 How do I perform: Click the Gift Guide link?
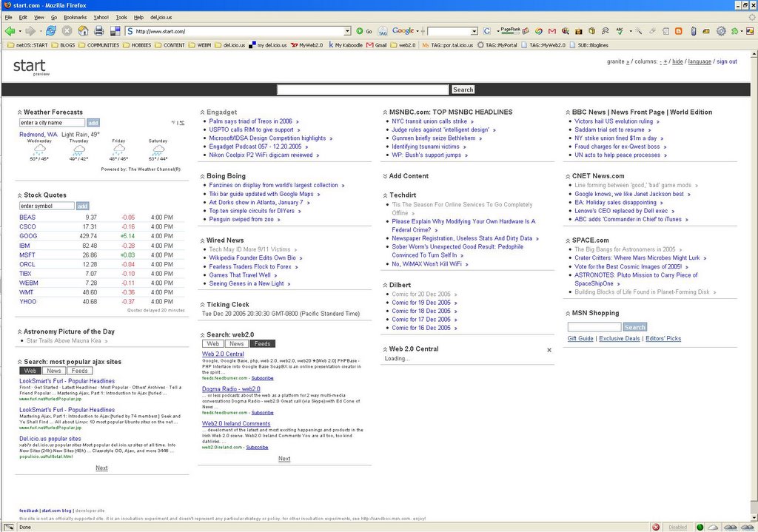[580, 339]
